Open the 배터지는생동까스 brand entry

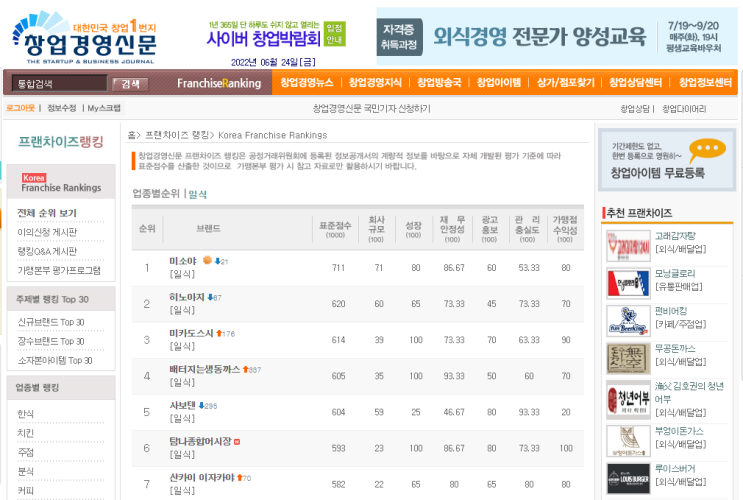(x=205, y=369)
